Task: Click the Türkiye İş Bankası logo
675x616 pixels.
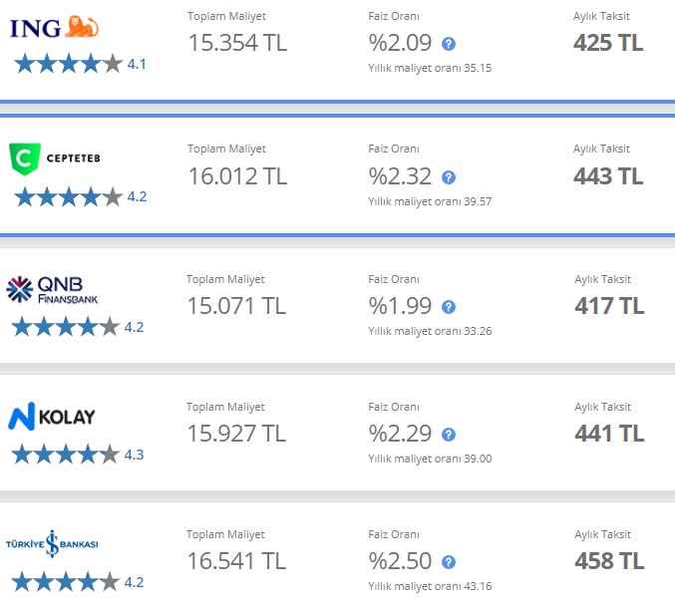Action: coord(52,543)
